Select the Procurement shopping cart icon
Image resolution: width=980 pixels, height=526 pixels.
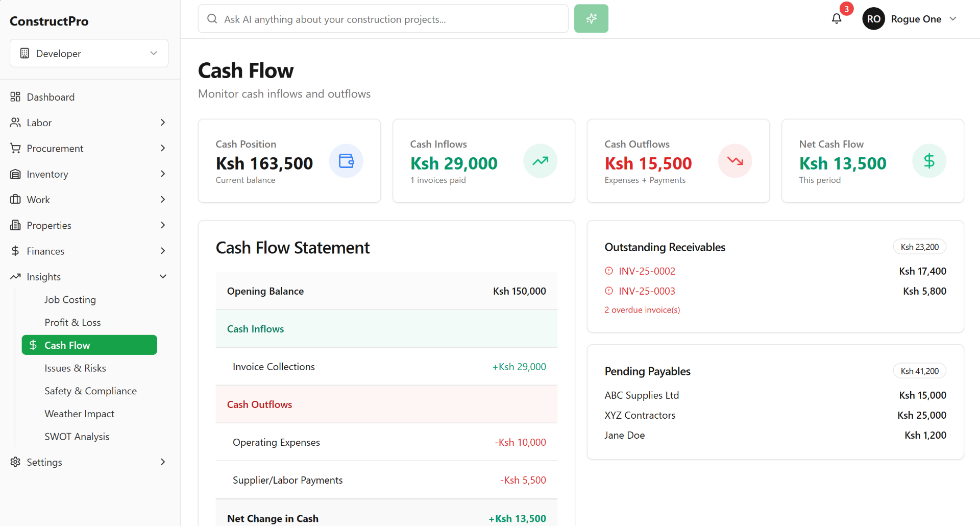[x=15, y=148]
